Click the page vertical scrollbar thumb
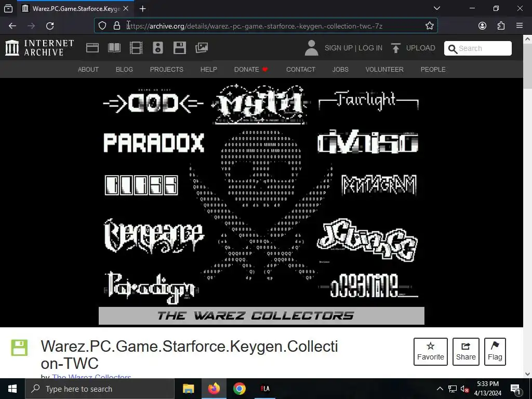The image size is (532, 399). tap(527, 66)
